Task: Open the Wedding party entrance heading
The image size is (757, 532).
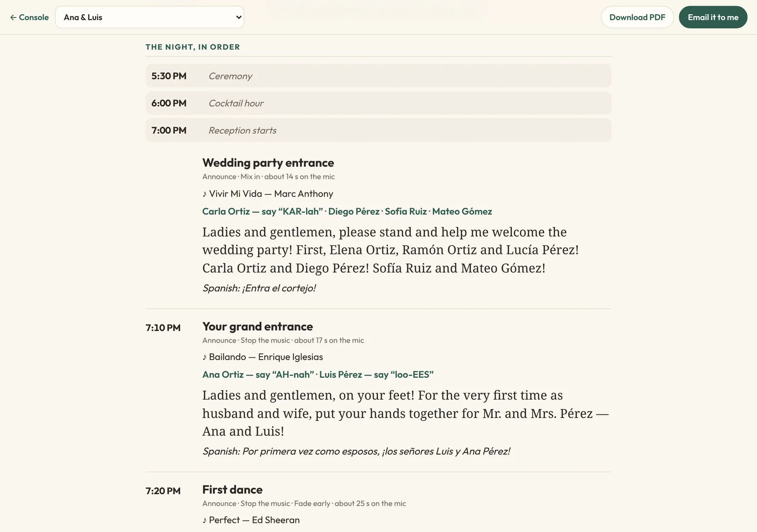Action: [x=268, y=163]
